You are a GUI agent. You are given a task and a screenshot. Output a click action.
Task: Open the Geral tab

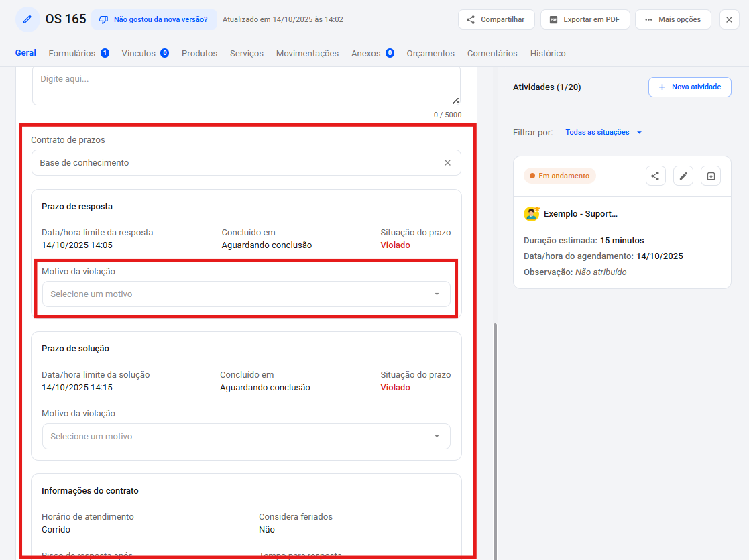(x=25, y=53)
